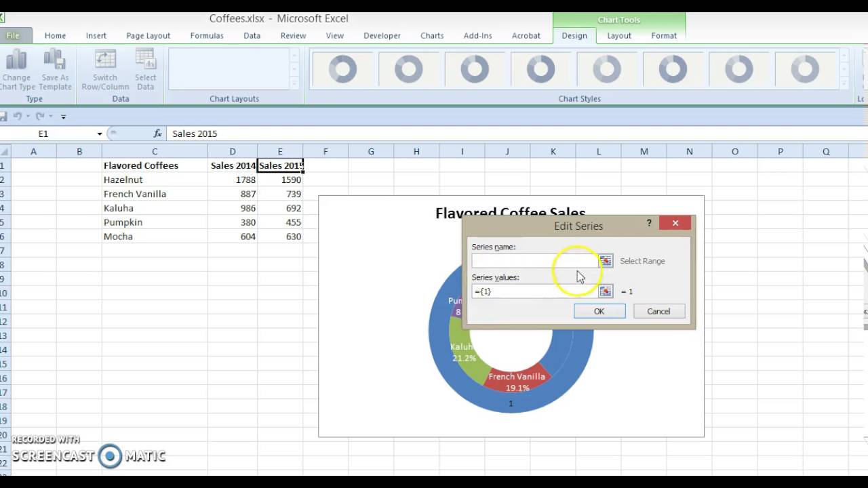Click the red French Vanilla doughnut segment

tap(517, 381)
